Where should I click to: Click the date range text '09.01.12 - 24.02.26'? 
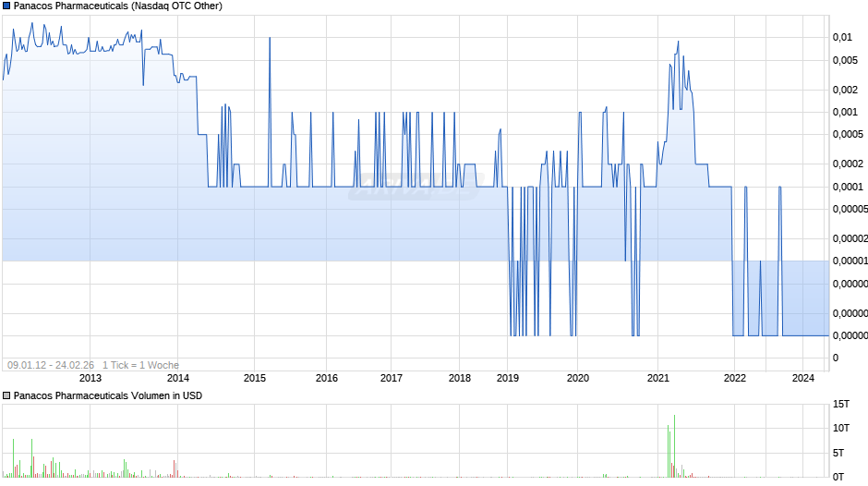pyautogui.click(x=51, y=365)
